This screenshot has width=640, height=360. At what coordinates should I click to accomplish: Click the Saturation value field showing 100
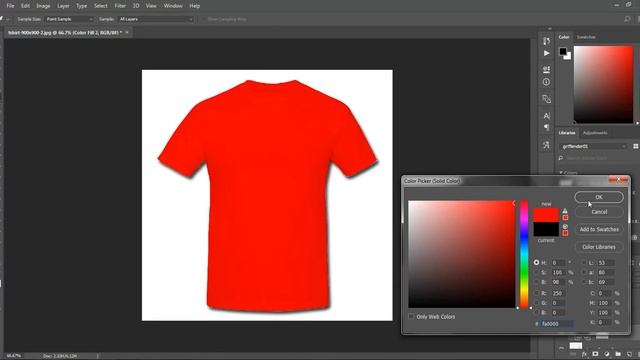558,272
